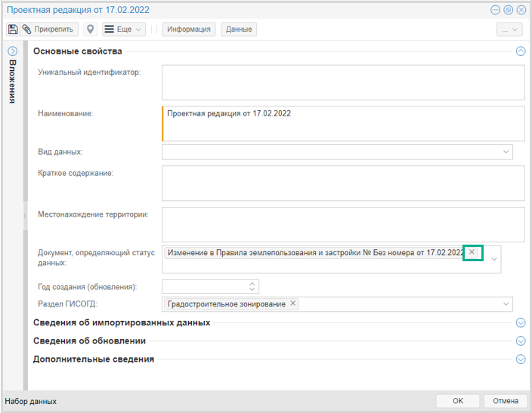Open the ellipsis dropdown in toolbar
Image resolution: width=532 pixels, height=413 pixels.
click(509, 29)
